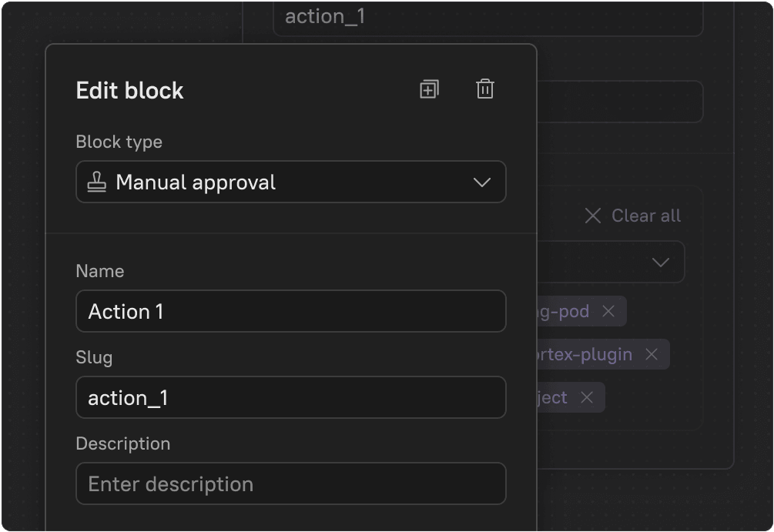Click the chevron icon on the Block type field
The width and height of the screenshot is (774, 532).
[482, 182]
